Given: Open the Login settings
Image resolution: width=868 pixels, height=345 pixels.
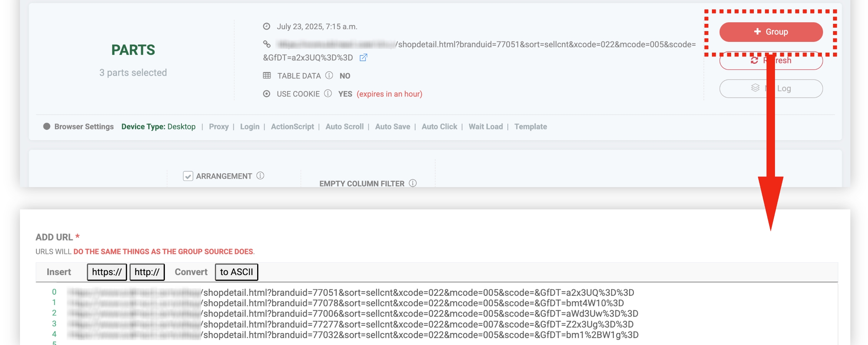Looking at the screenshot, I should [x=249, y=127].
